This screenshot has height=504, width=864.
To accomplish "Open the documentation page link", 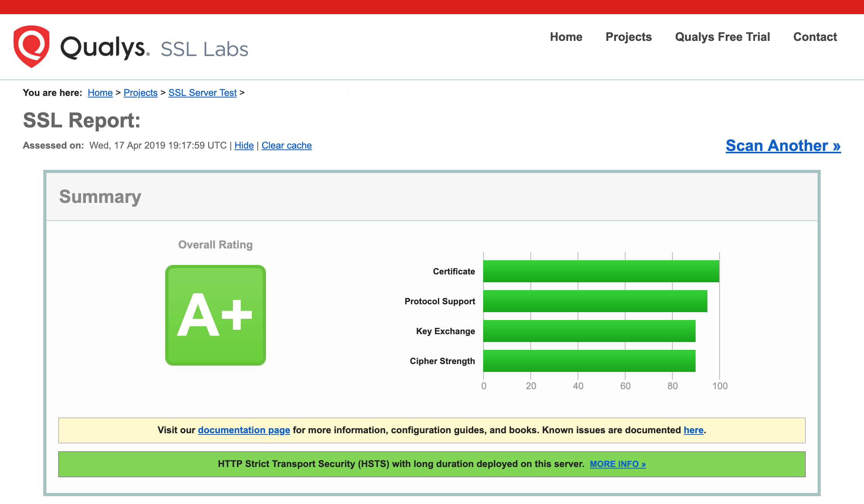I will 244,430.
